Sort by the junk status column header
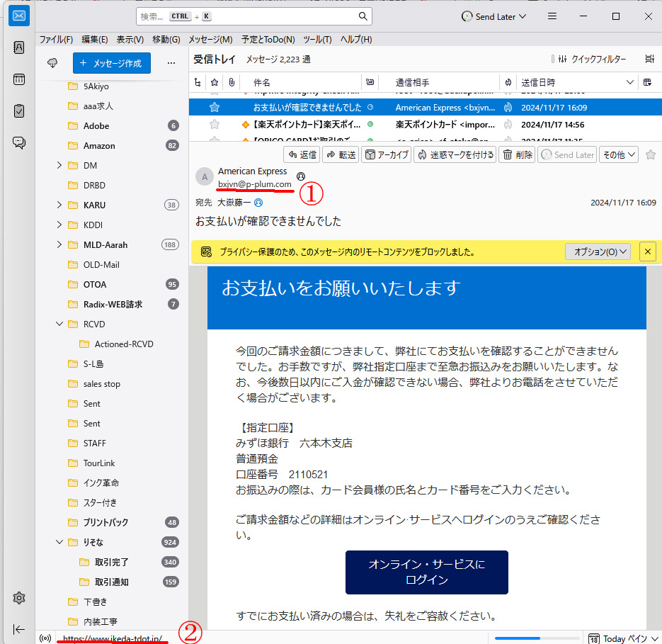This screenshot has width=662, height=644. pos(508,82)
